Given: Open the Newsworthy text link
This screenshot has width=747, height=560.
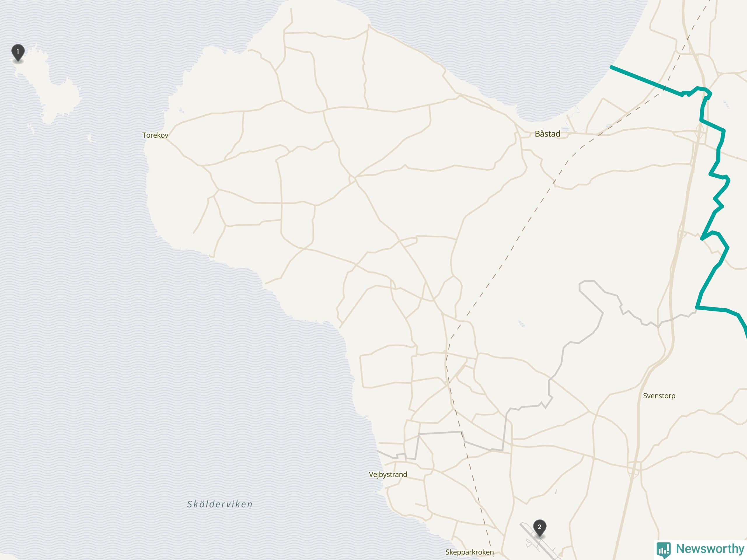Looking at the screenshot, I should pos(710,549).
